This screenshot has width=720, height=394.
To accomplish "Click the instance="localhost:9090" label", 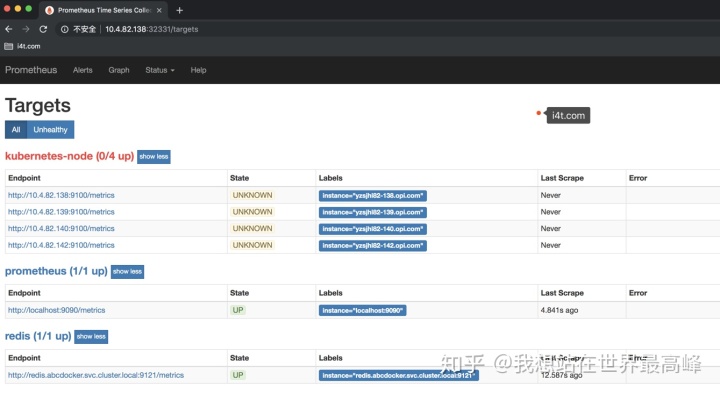I will coord(362,310).
